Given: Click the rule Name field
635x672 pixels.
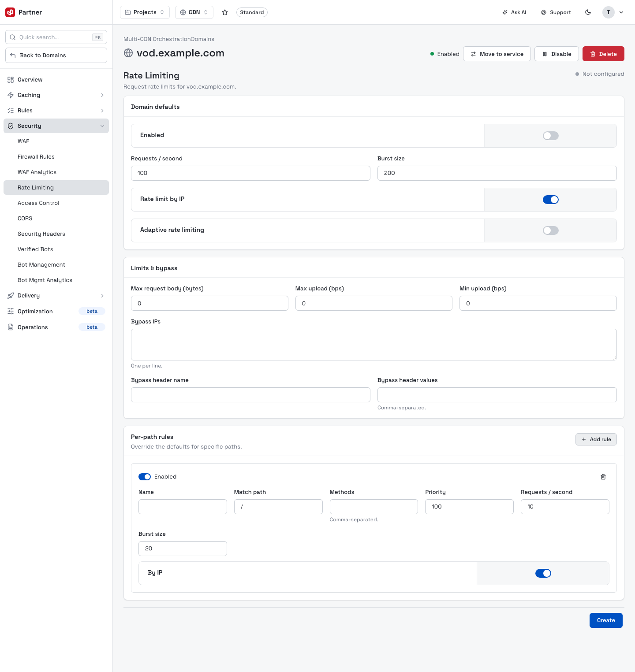Looking at the screenshot, I should coord(183,507).
